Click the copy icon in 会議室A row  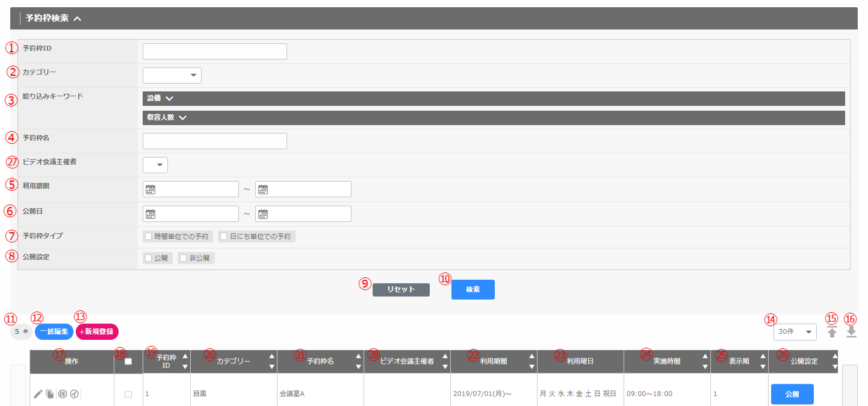pos(50,395)
